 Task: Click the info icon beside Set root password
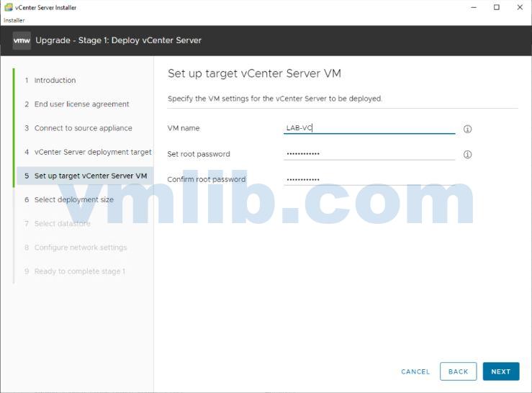[x=467, y=155]
